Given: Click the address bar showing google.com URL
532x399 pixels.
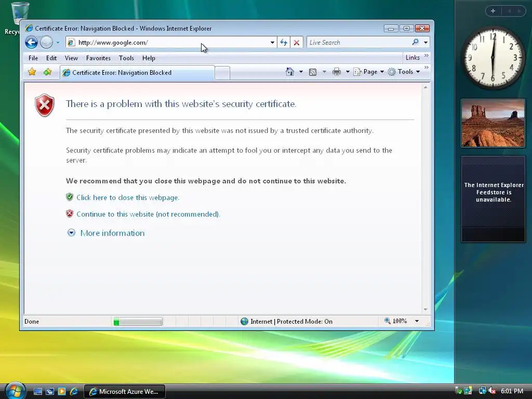Looking at the screenshot, I should click(171, 43).
